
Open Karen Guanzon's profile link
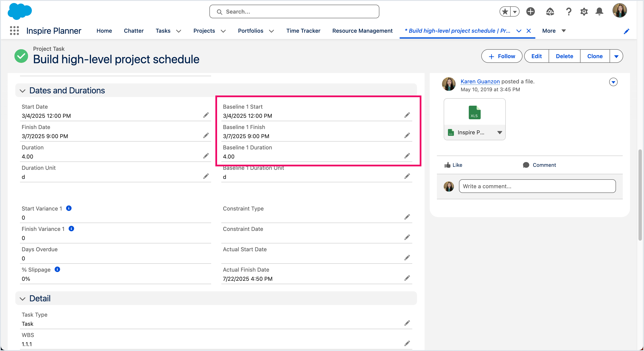point(480,81)
